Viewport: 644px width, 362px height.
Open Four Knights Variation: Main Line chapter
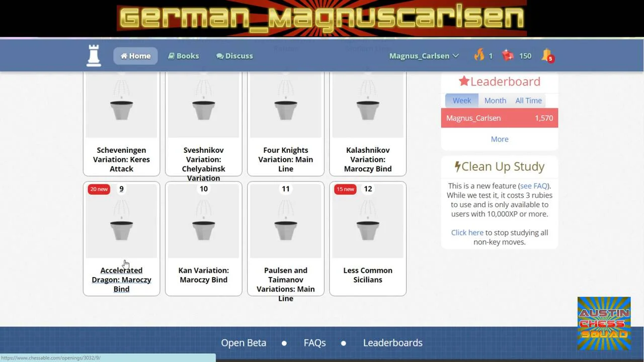pyautogui.click(x=286, y=159)
